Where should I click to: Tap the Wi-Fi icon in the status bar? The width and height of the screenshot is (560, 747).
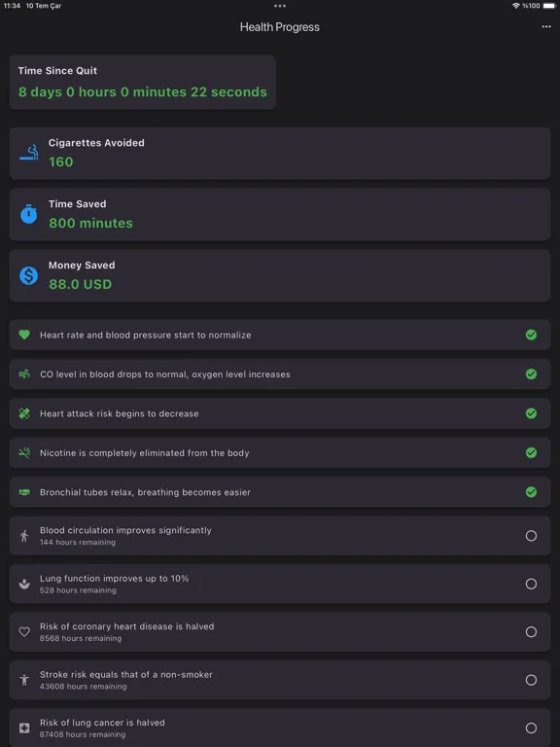(x=515, y=6)
